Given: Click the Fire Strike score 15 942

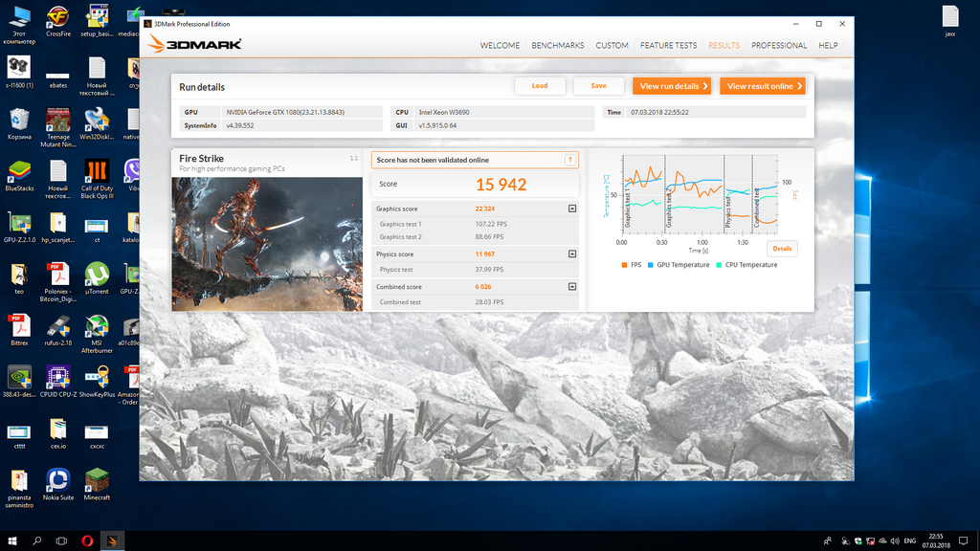Looking at the screenshot, I should point(501,185).
